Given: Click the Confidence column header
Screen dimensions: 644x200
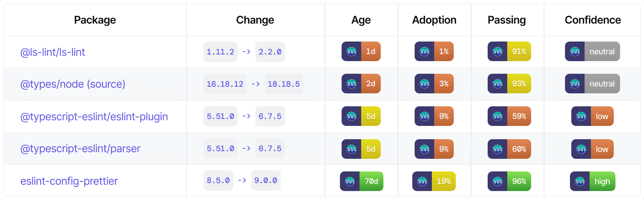Looking at the screenshot, I should pos(593,20).
